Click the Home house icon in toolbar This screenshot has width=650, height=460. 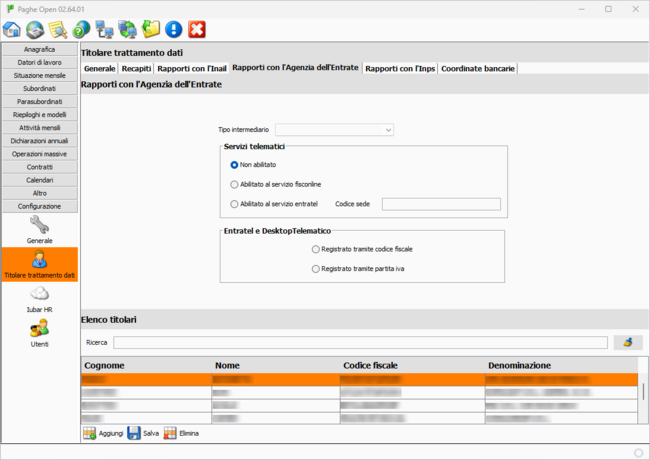tap(12, 30)
